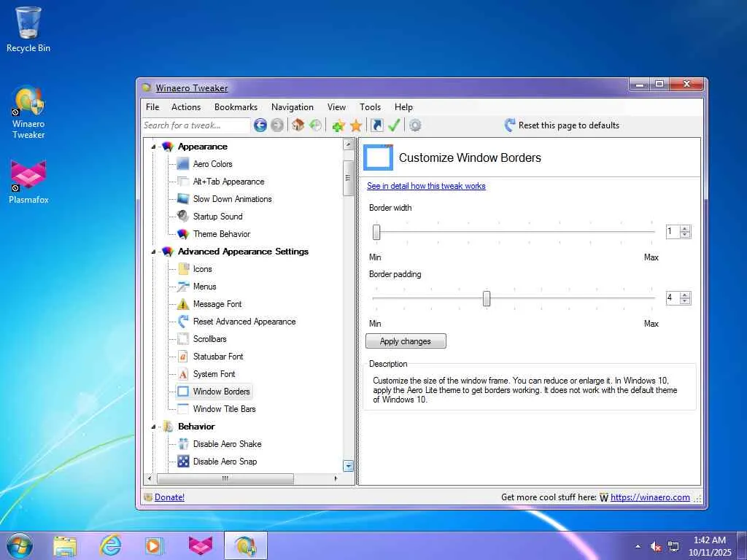Open Window Title Bars tweak
Viewport: 747px width, 560px height.
pyautogui.click(x=225, y=409)
